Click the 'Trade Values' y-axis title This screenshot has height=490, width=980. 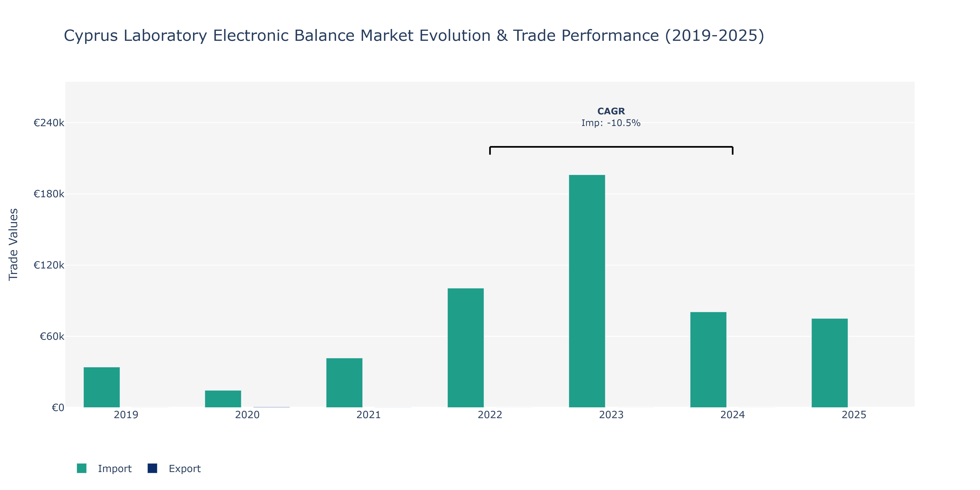tap(13, 244)
